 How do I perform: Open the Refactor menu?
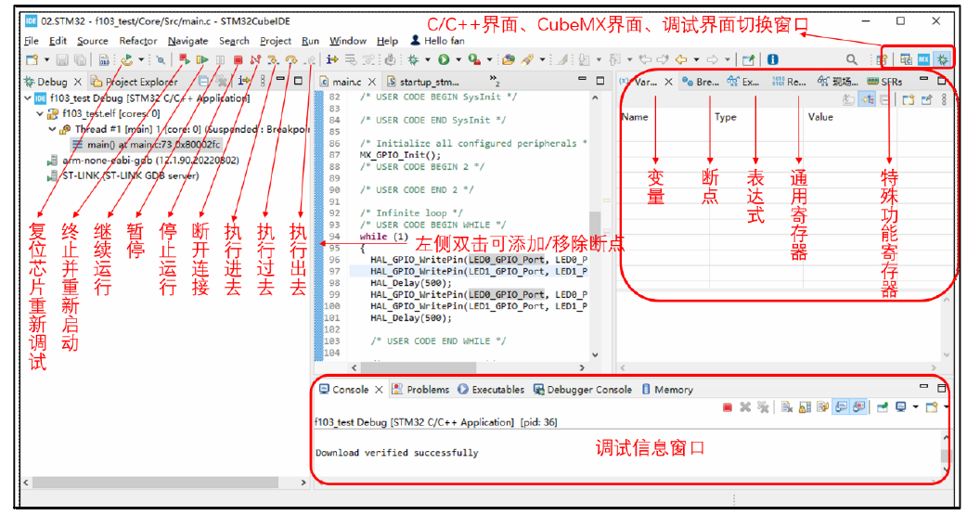[x=138, y=41]
